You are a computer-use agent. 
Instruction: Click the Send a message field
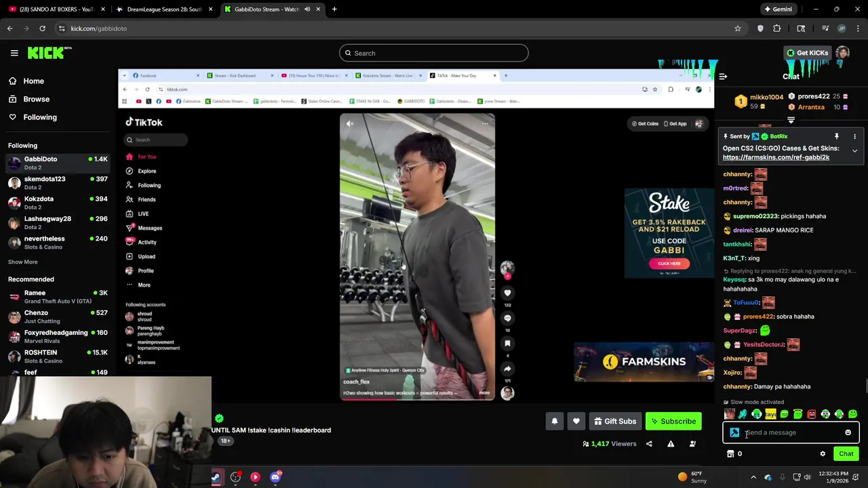(791, 432)
